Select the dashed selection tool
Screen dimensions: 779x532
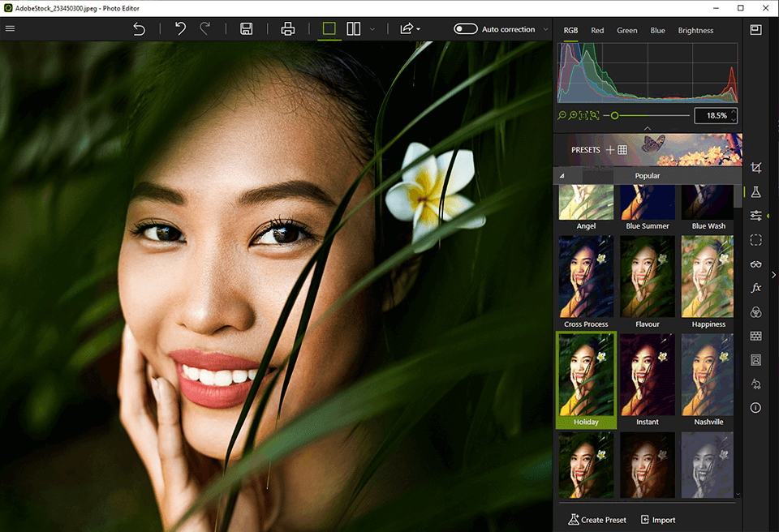tap(755, 240)
